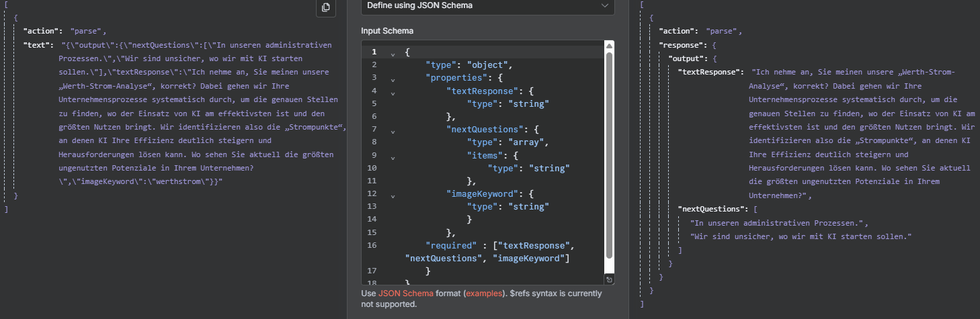980x319 pixels.
Task: Click line number 10 in the editor gutter
Action: [x=374, y=168]
